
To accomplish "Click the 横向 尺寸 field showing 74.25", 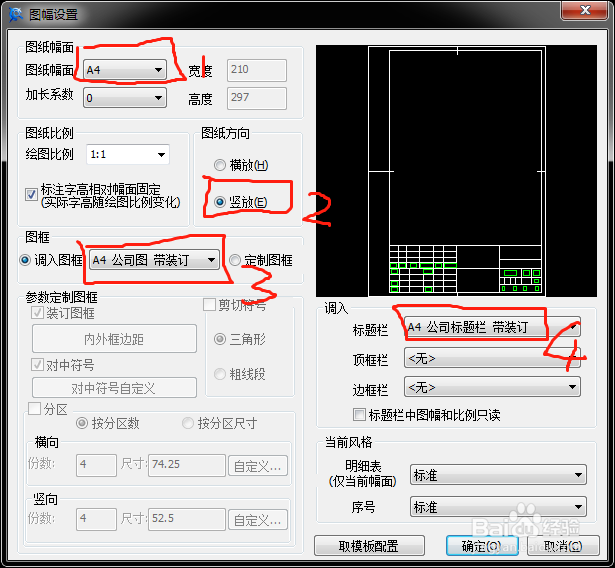I will [x=187, y=465].
